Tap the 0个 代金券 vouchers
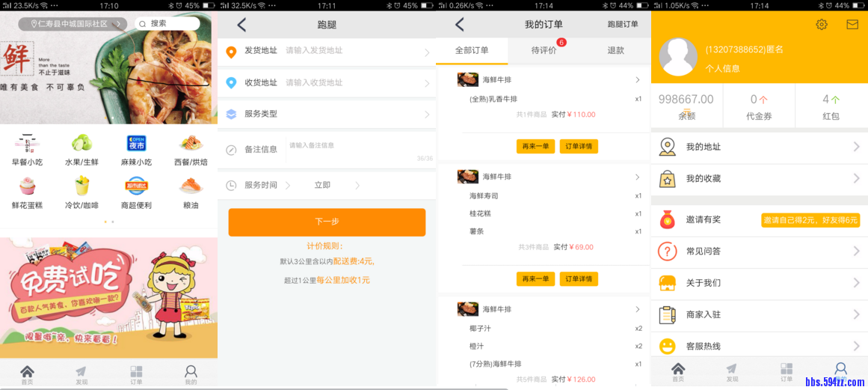The image size is (868, 390). (759, 106)
